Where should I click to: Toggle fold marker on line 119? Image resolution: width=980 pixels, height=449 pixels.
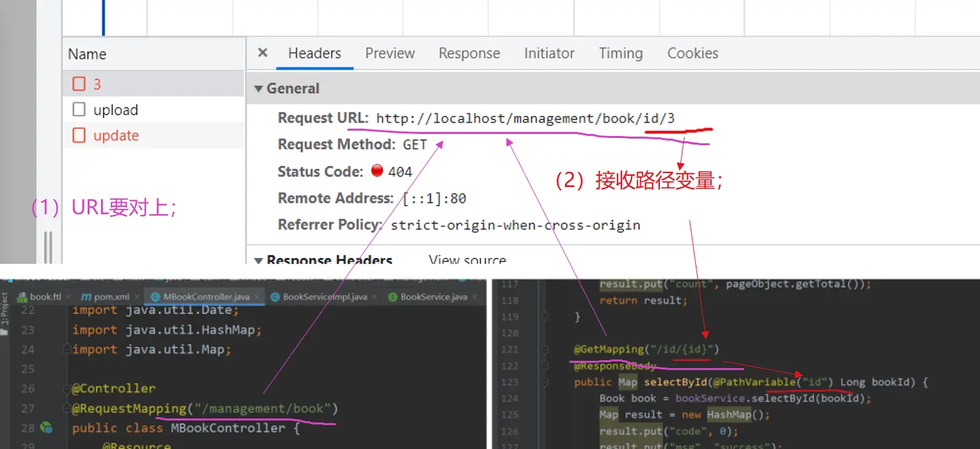pos(545,317)
